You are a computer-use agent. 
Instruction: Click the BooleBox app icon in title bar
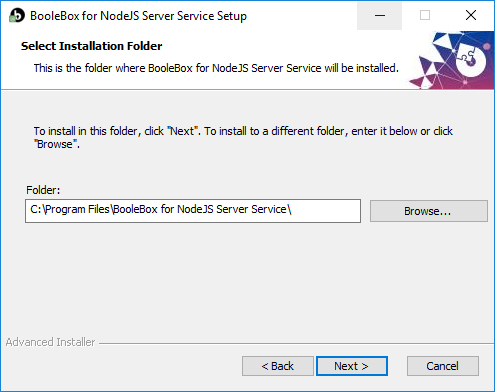(17, 15)
